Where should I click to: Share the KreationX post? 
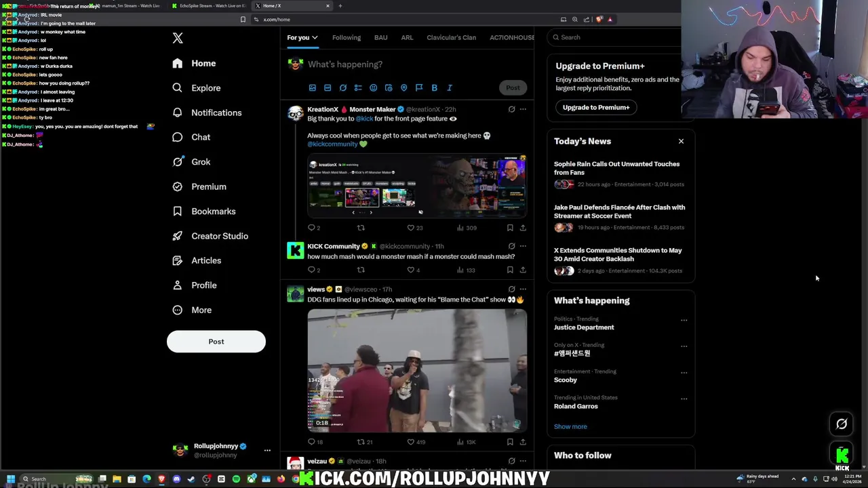[523, 228]
